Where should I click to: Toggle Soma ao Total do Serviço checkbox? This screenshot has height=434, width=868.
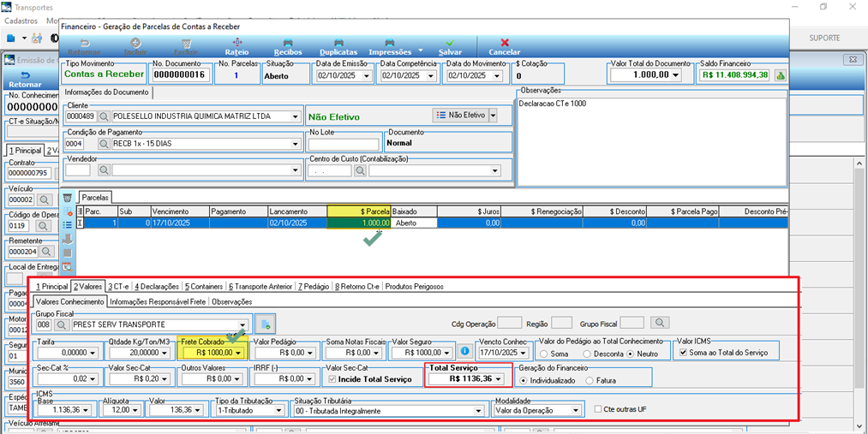[x=683, y=352]
